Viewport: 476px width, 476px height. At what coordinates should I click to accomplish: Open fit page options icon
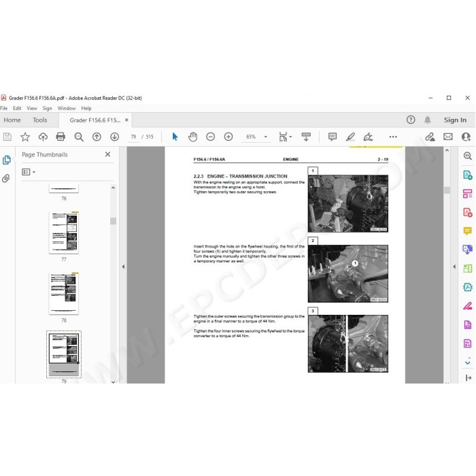[285, 137]
